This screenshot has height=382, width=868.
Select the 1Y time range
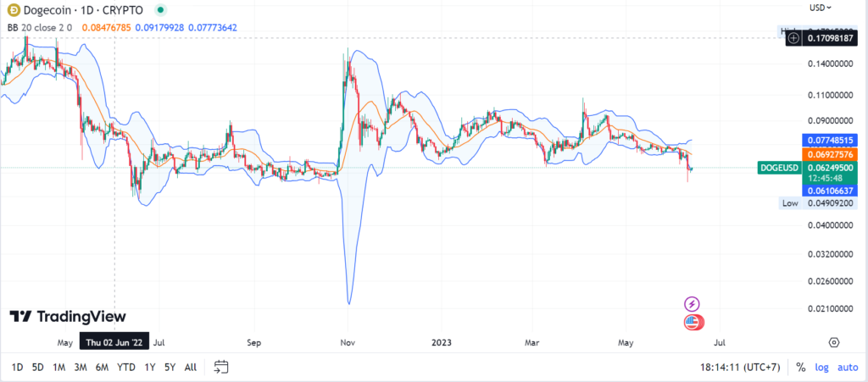[x=150, y=367]
